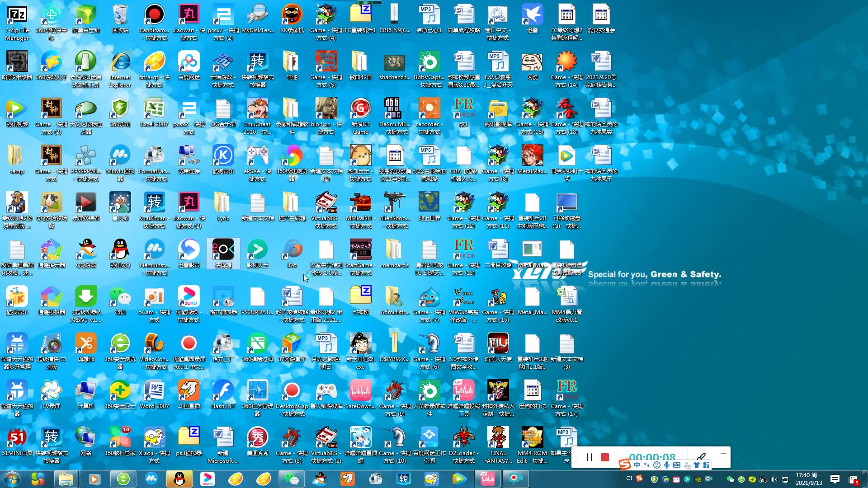
Task: Launch the ePSXe shortcut
Action: [x=258, y=163]
